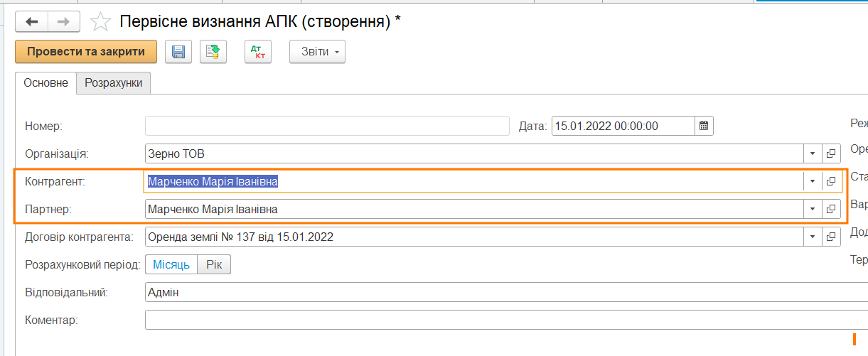Click the back navigation arrow

pyautogui.click(x=31, y=22)
